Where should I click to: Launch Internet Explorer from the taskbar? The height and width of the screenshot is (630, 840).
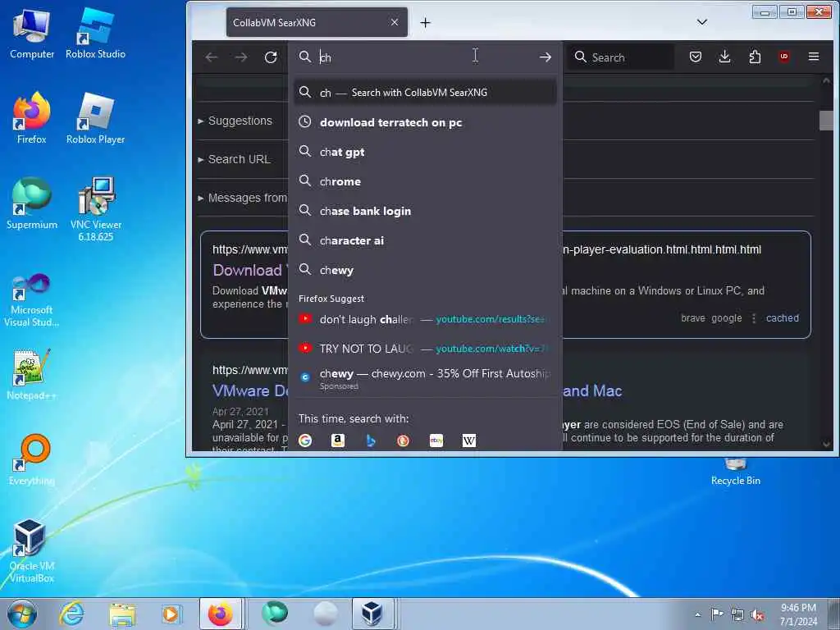click(71, 614)
